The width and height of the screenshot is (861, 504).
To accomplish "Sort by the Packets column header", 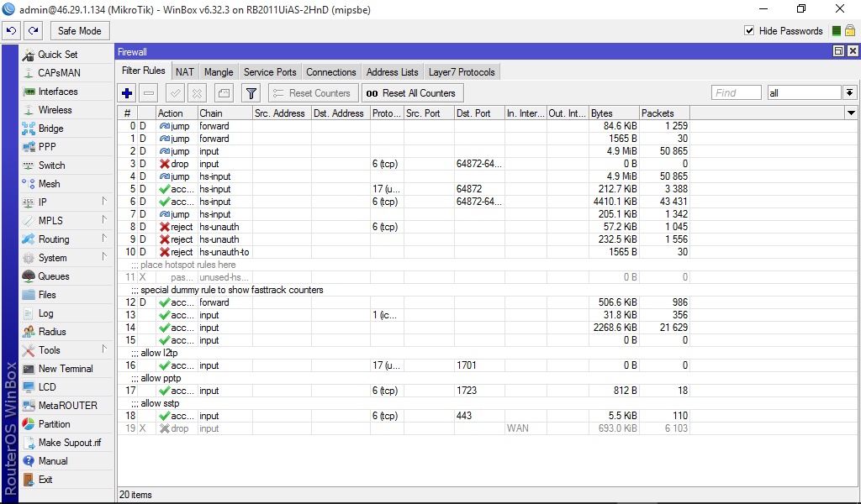I will (x=664, y=113).
